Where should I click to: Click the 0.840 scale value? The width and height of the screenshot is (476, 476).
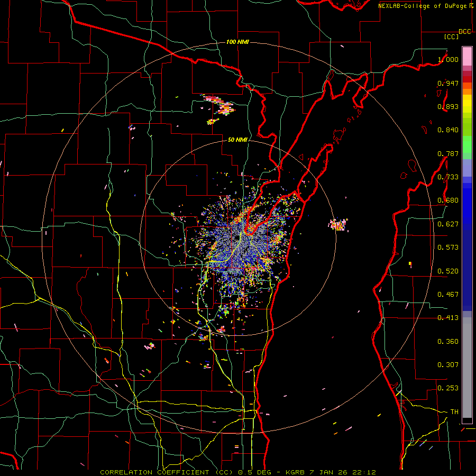tap(448, 130)
